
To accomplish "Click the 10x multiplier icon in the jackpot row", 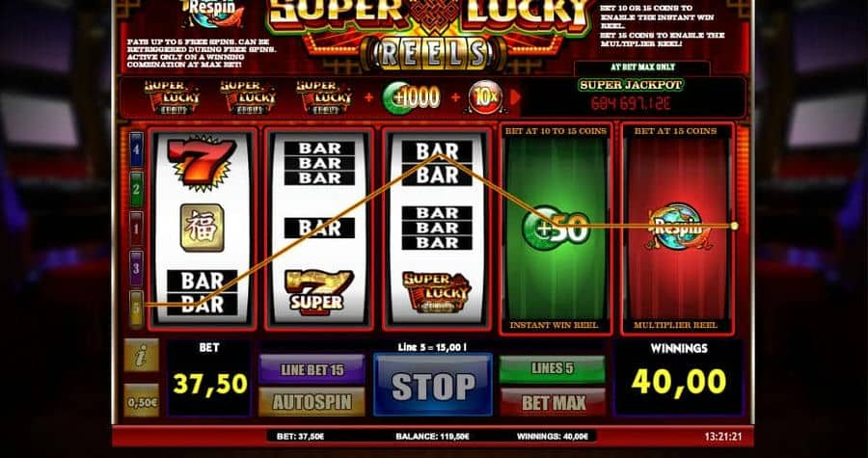I will click(485, 97).
